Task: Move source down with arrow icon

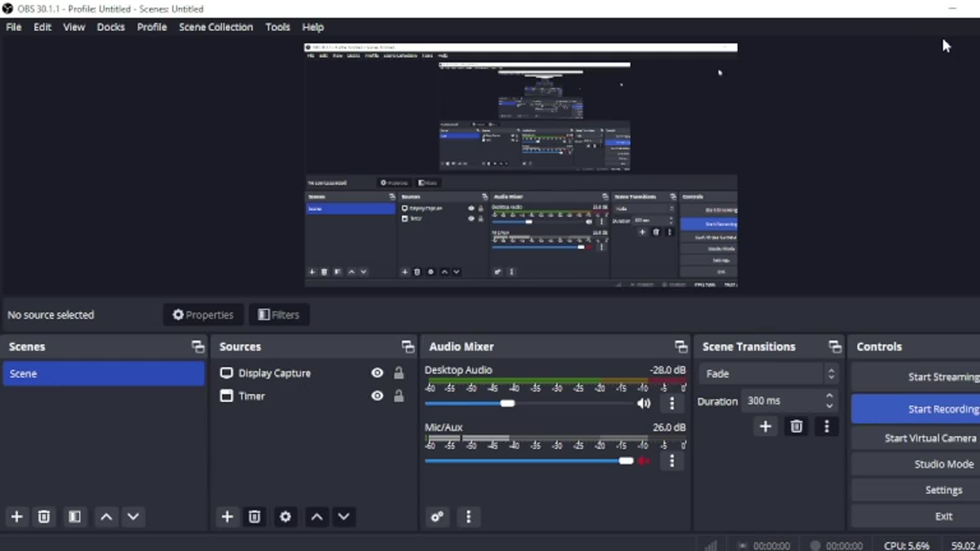Action: 344,517
